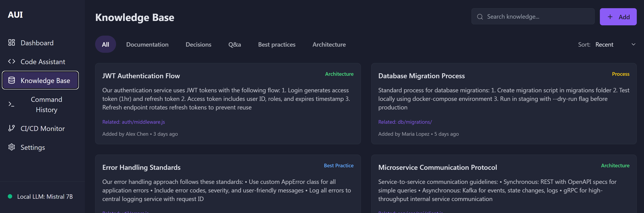Focus the Search knowledge input field
The width and height of the screenshot is (644, 213).
click(537, 17)
